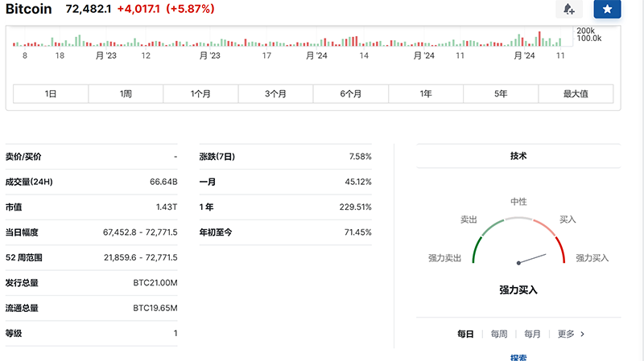This screenshot has width=644, height=361.
Task: Click the 中性 gauge label
Action: click(x=518, y=202)
